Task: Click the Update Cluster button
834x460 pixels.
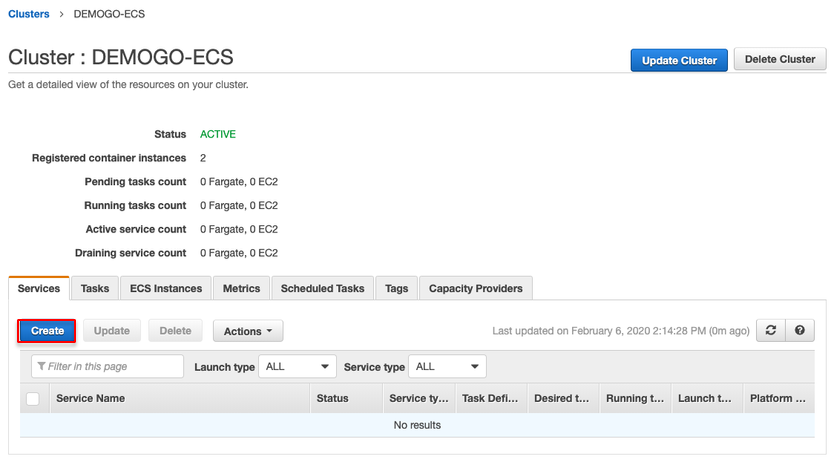Action: click(679, 60)
